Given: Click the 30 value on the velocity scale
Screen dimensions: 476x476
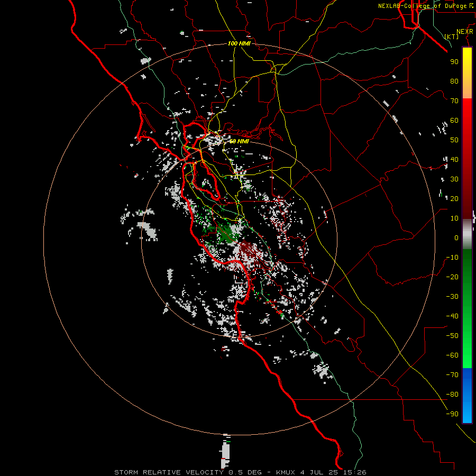Looking at the screenshot, I should (454, 179).
